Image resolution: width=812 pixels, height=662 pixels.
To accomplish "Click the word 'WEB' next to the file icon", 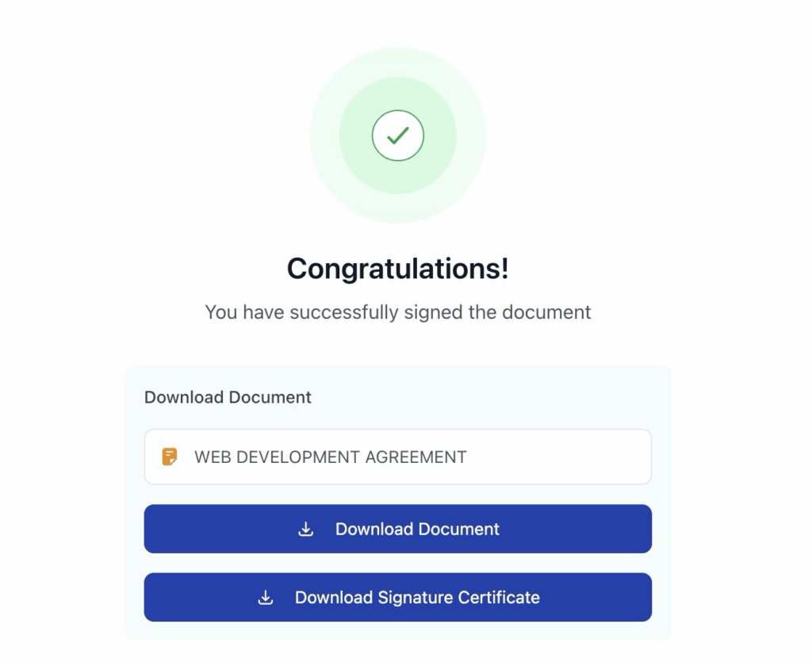I will 213,457.
